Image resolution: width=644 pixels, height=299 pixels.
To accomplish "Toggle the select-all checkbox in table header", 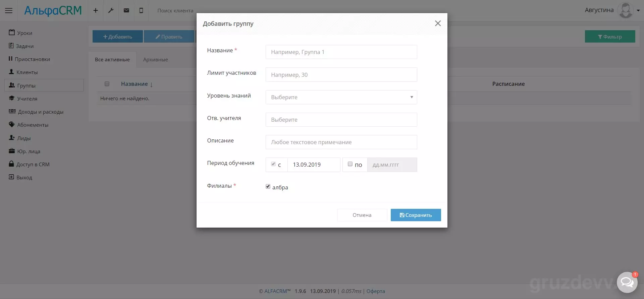I will click(107, 84).
